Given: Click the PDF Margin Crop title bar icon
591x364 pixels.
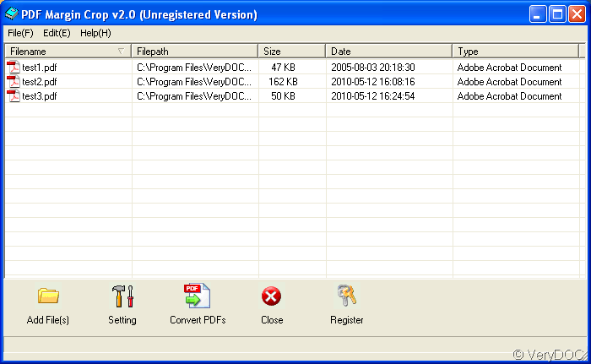Looking at the screenshot, I should click(11, 14).
